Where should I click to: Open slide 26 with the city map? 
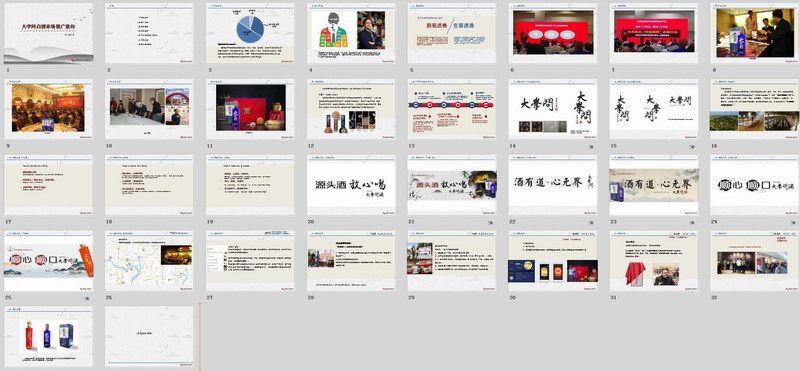pos(149,261)
